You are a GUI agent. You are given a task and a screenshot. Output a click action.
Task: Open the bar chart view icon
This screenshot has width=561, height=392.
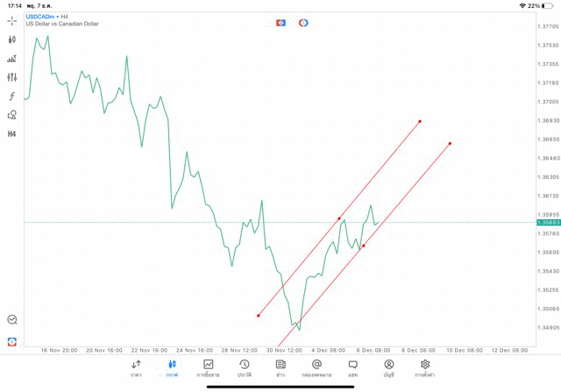click(x=12, y=59)
